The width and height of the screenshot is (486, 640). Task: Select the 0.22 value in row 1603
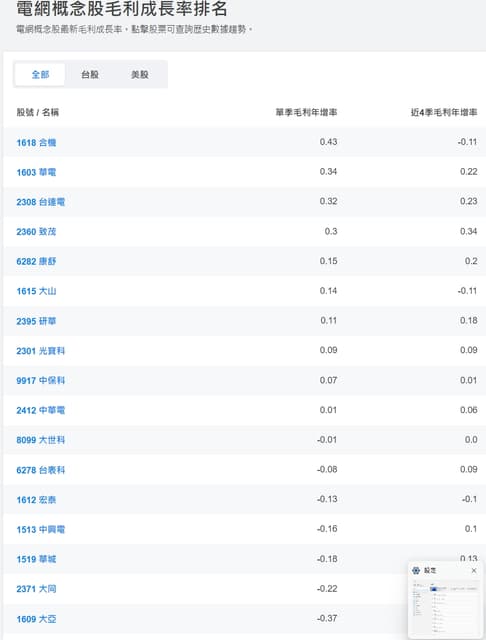click(469, 172)
